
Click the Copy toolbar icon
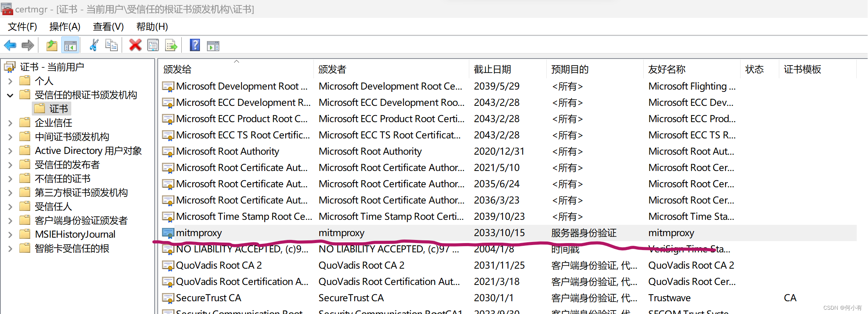(x=112, y=45)
